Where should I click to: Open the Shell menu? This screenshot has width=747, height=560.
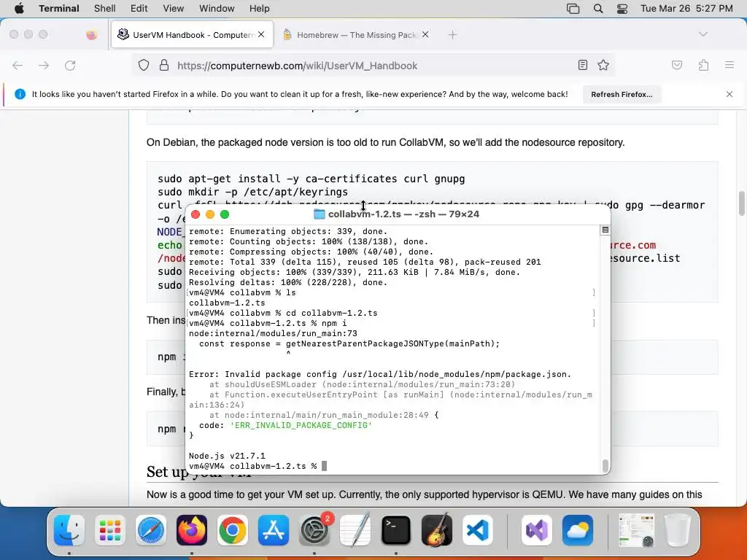point(105,9)
